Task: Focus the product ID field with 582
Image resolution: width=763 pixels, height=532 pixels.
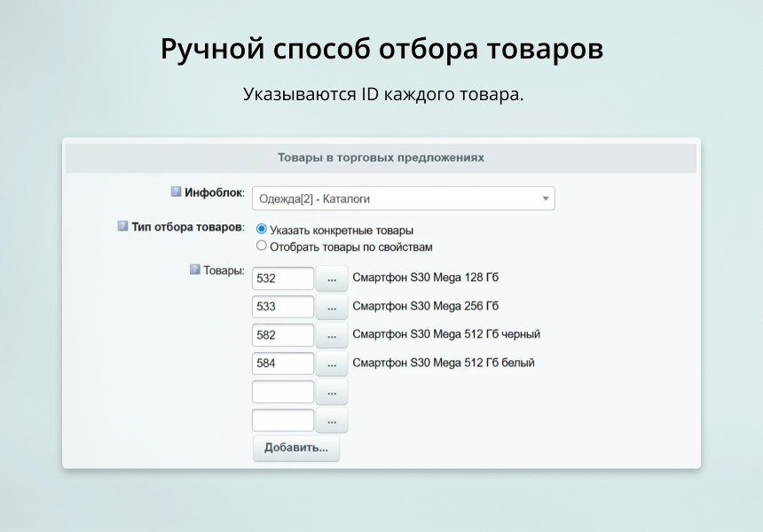Action: click(x=283, y=335)
